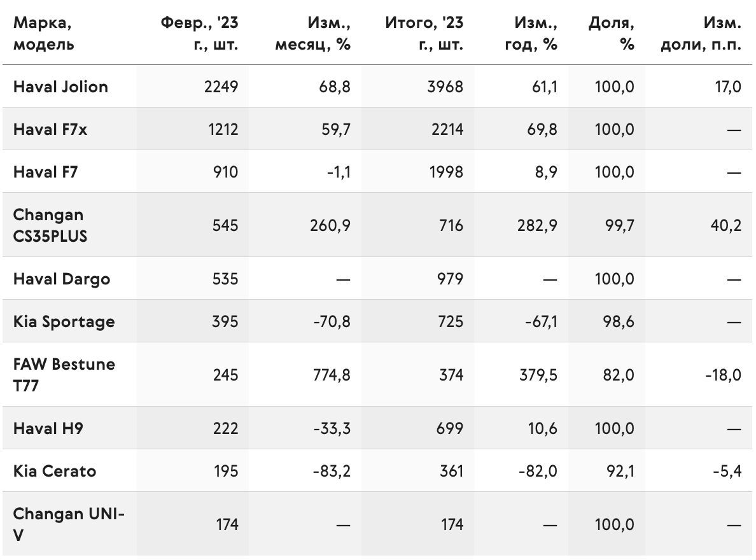Select the Haval F7x model name
This screenshot has height=560, width=756.
[x=50, y=129]
